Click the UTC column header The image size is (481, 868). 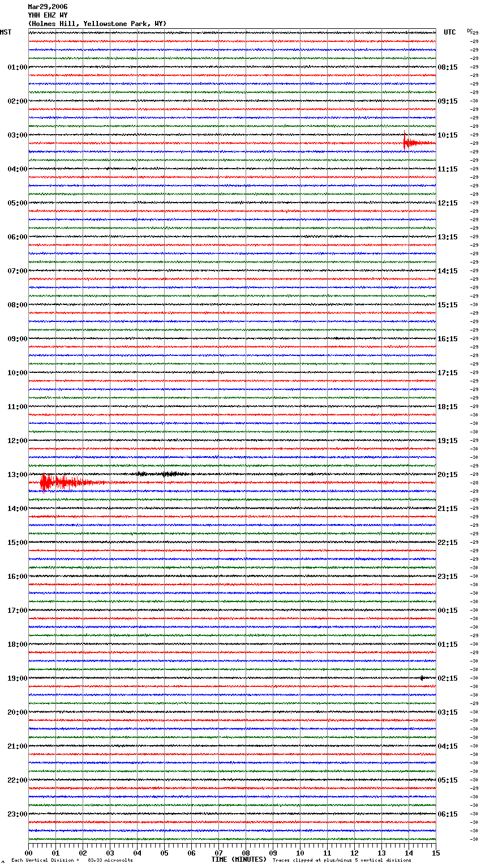coord(450,32)
